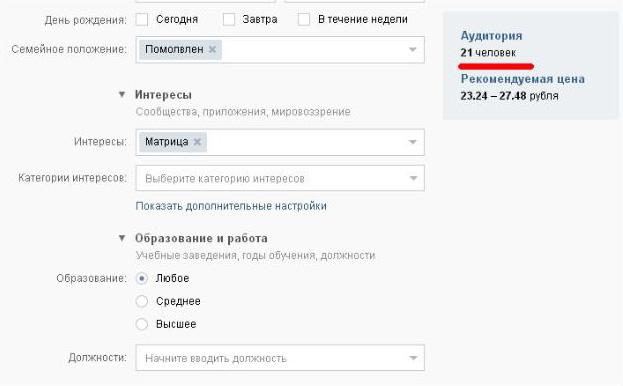Screen dimensions: 623x386
Task: Check the Завтра birthday checkbox
Action: [228, 19]
